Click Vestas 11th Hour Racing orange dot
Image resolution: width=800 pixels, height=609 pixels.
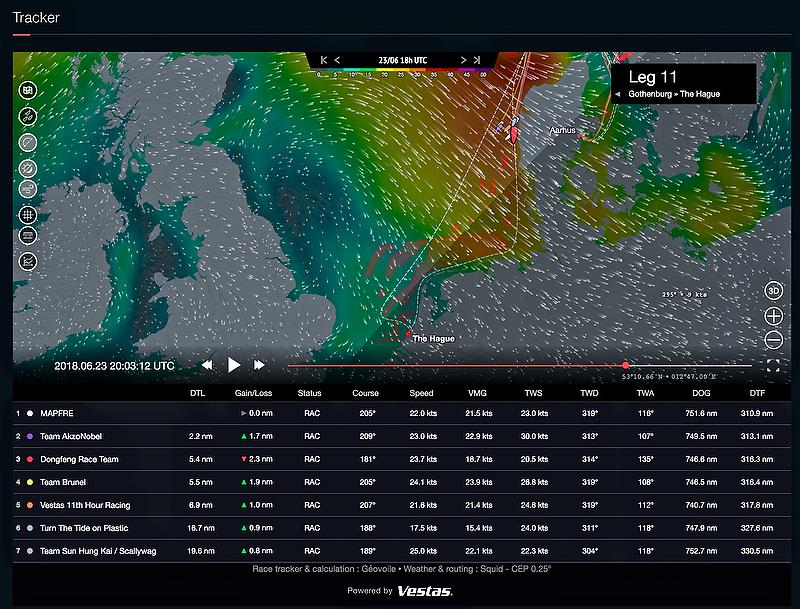pyautogui.click(x=30, y=505)
